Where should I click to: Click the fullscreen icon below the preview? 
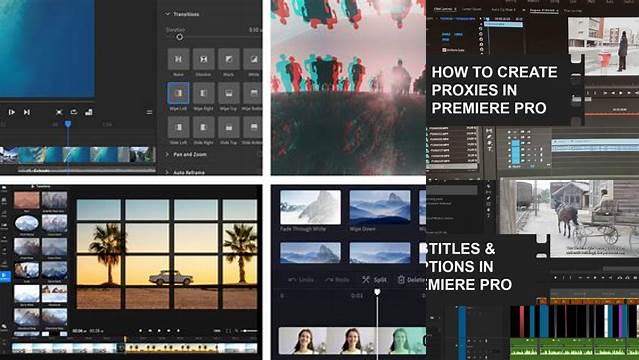click(x=59, y=112)
